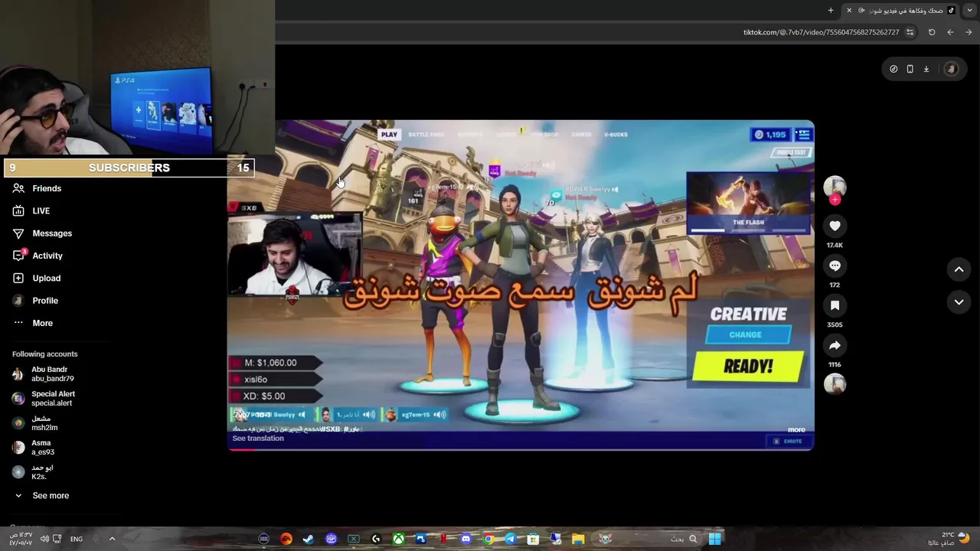Click the taskbar search box
This screenshot has height=551, width=980.
coord(683,539)
